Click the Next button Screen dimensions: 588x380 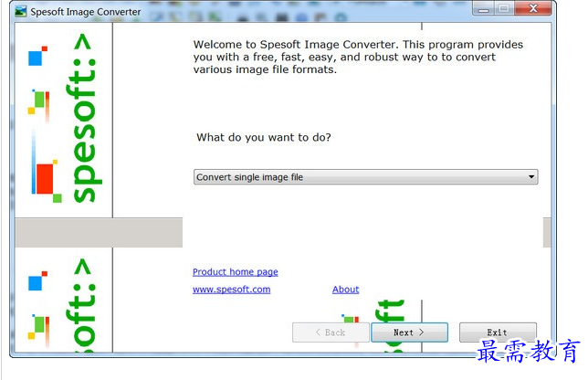click(x=409, y=332)
